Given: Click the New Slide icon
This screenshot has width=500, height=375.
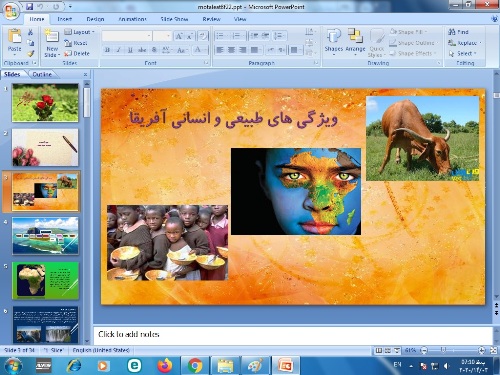Looking at the screenshot, I should coord(52,35).
